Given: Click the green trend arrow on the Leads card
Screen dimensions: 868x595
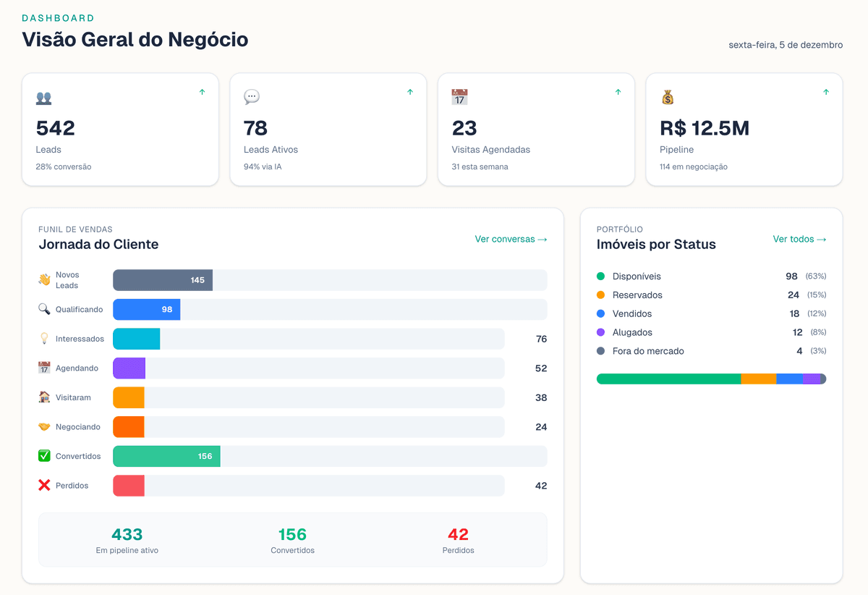Looking at the screenshot, I should tap(203, 92).
